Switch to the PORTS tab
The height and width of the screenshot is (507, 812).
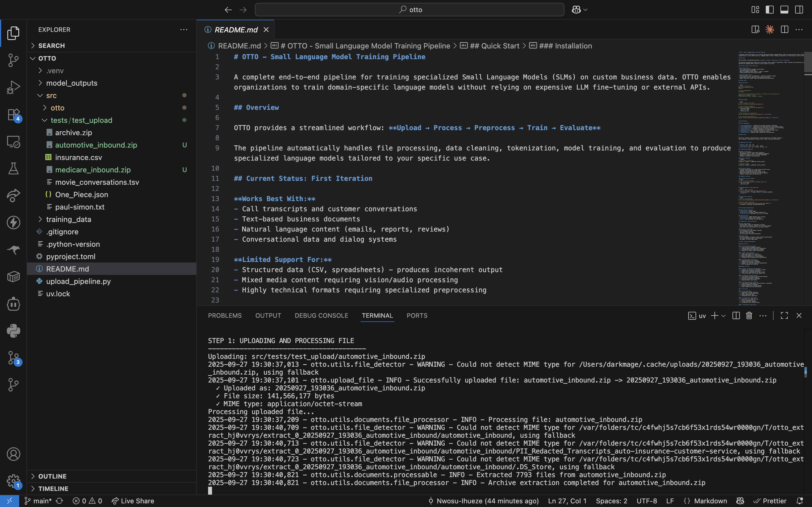417,315
